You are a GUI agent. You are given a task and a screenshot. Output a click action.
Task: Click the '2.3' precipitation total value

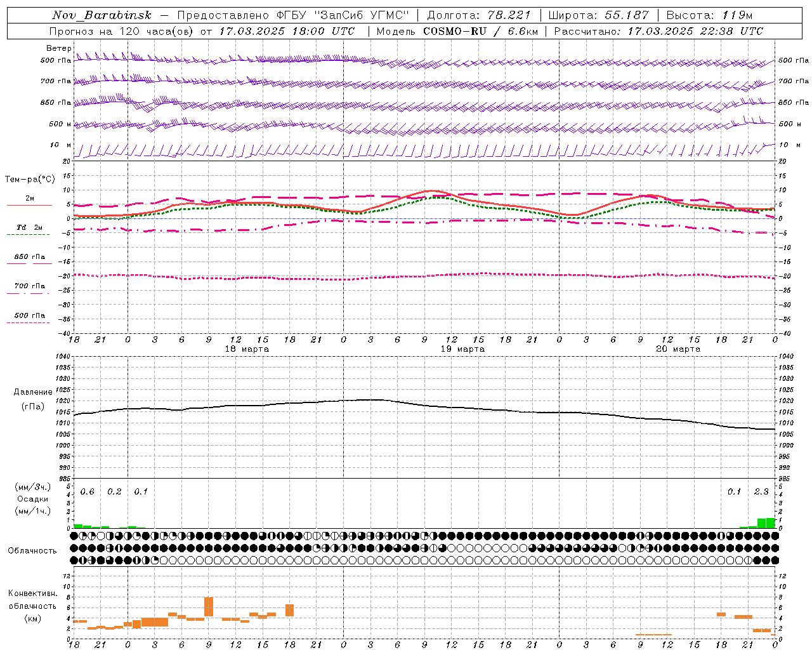(761, 492)
